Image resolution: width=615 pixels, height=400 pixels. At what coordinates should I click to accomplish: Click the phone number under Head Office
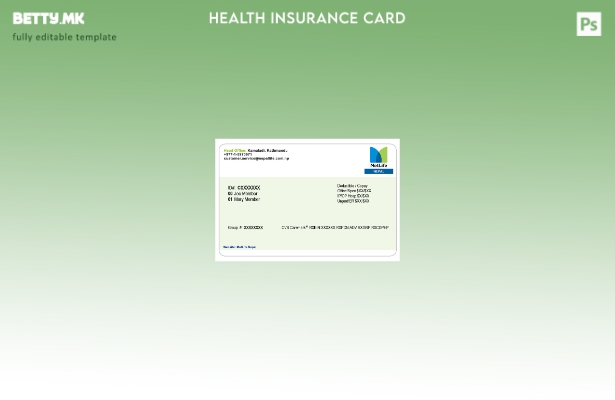point(238,154)
